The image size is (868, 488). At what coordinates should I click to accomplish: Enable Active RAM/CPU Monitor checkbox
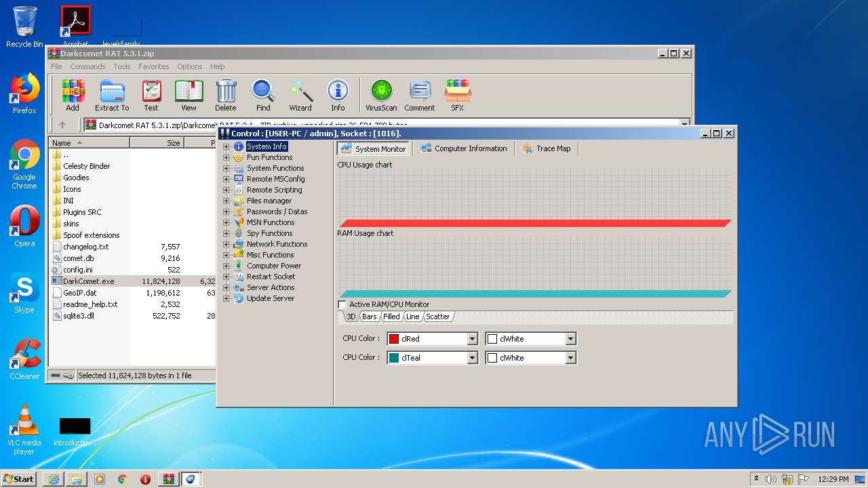tap(342, 304)
